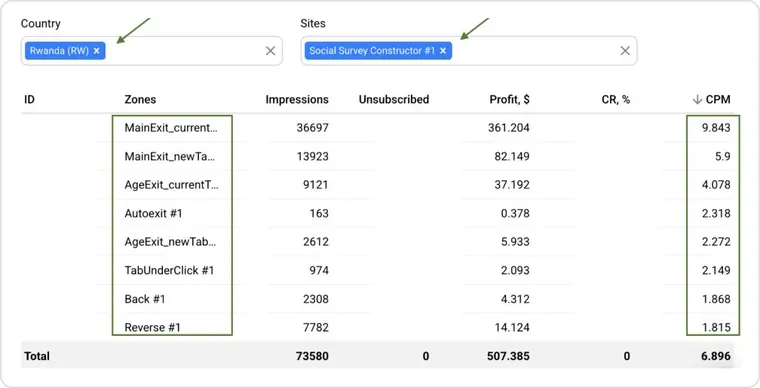This screenshot has width=760, height=388.
Task: Click total impressions 73580
Action: (312, 356)
